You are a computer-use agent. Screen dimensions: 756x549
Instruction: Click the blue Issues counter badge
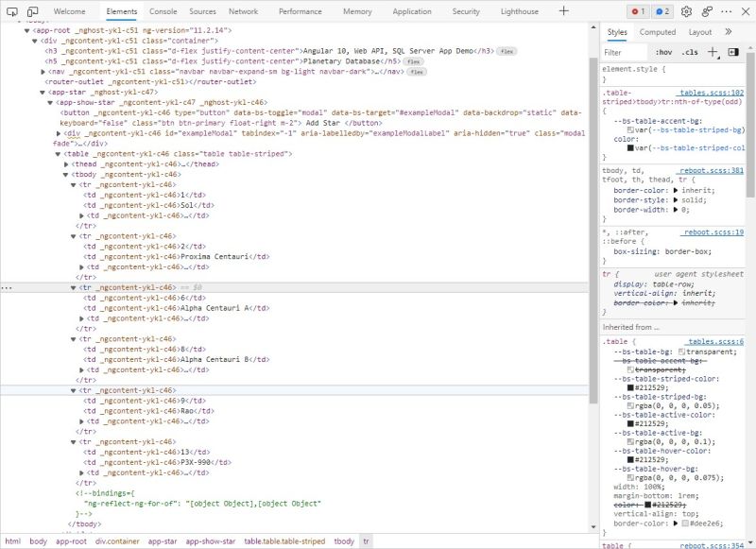661,11
